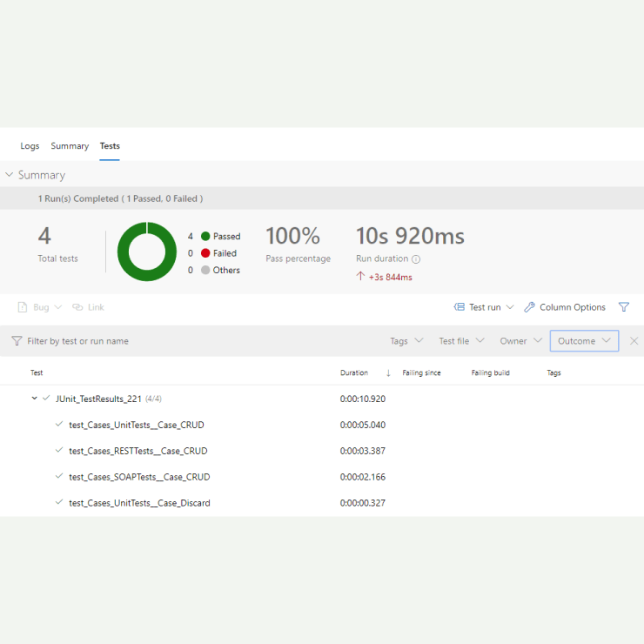Click the duration 0:00:05.040

tap(363, 425)
